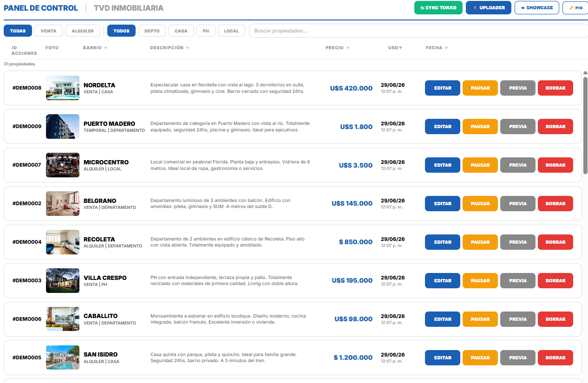
Task: Click PREVIA for the Nordelta listing
Action: [518, 88]
